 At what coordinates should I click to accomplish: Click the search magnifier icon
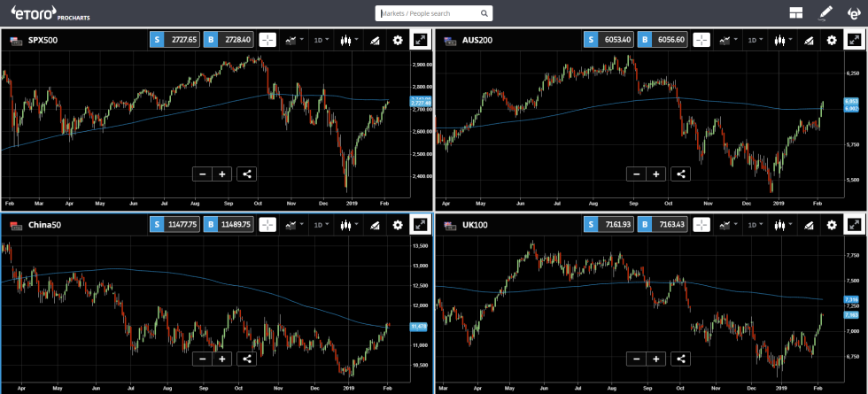[x=484, y=14]
